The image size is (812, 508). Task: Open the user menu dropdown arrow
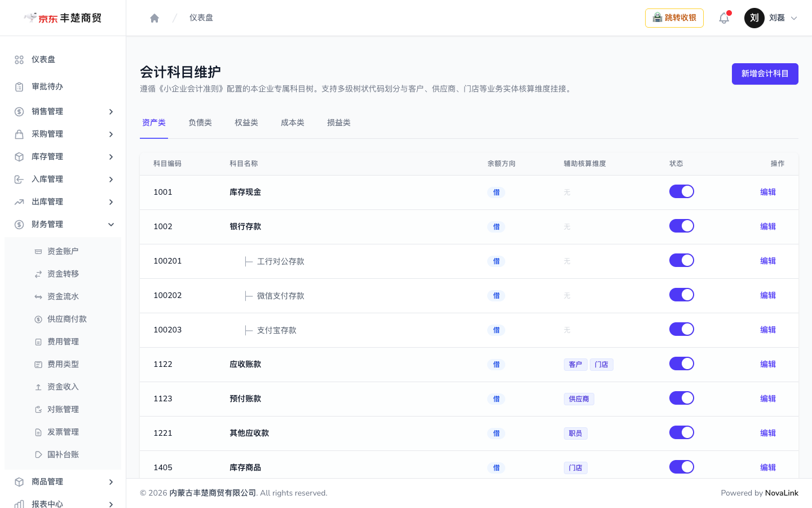click(794, 18)
